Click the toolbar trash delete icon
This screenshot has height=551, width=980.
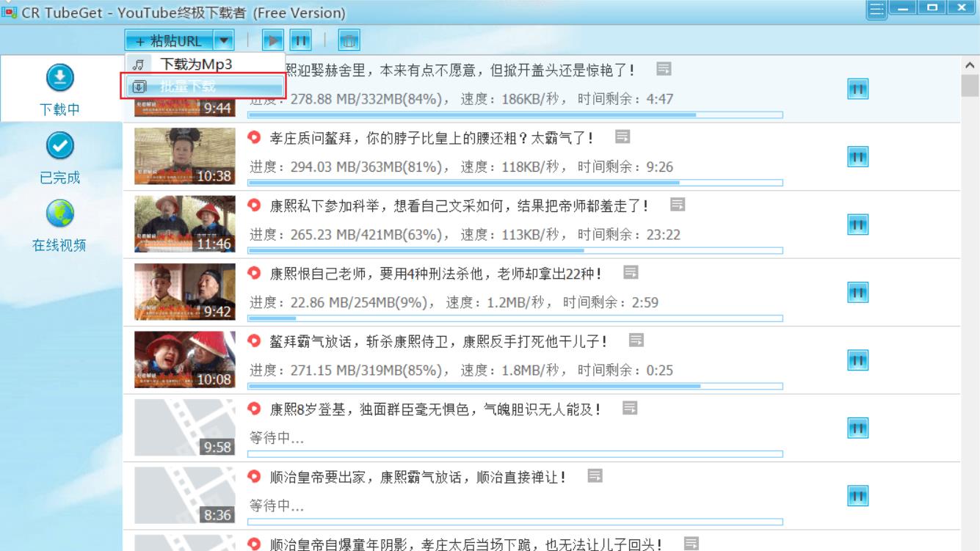point(349,41)
